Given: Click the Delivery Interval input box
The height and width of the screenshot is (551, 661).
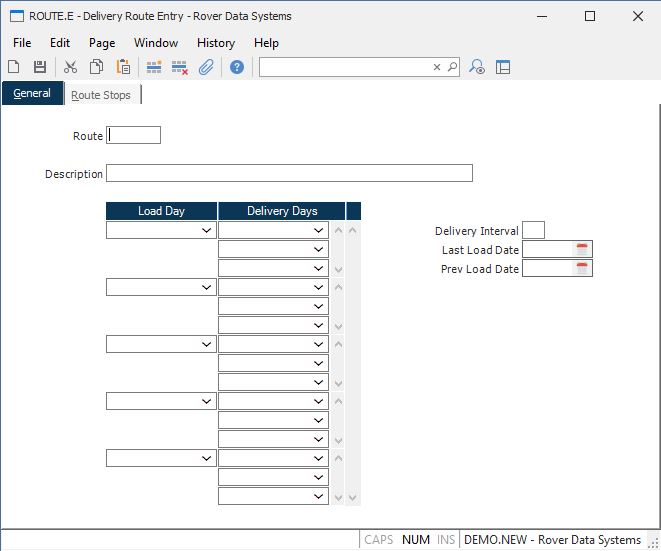Looking at the screenshot, I should click(533, 230).
